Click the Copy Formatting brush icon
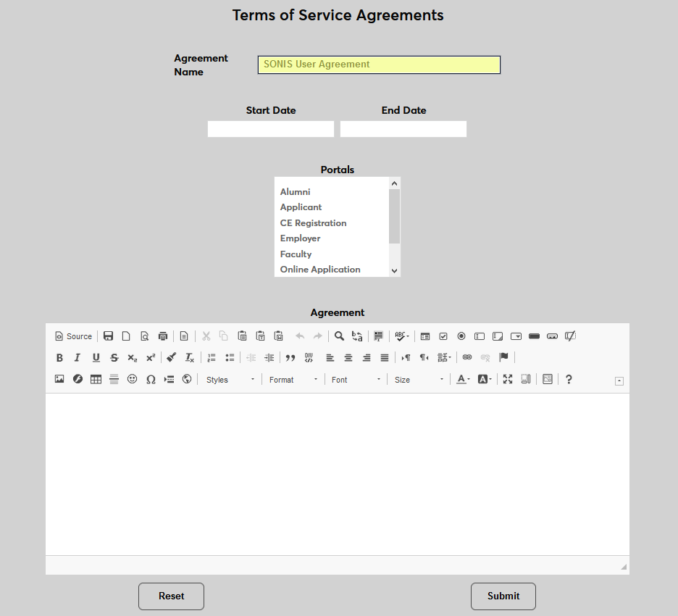The image size is (678, 616). tap(171, 358)
